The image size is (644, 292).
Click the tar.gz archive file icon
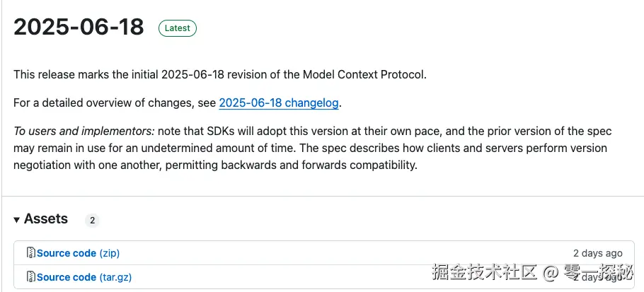[30, 277]
